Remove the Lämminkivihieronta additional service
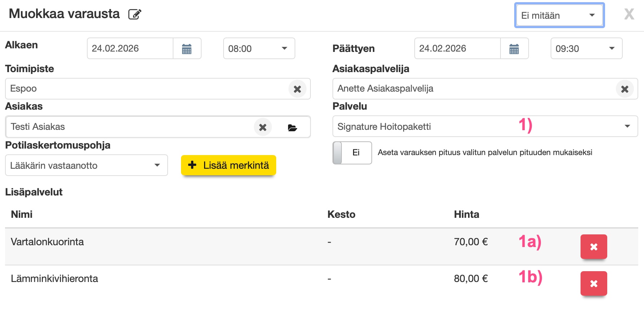Viewport: 644px width, 313px height. coord(594,284)
